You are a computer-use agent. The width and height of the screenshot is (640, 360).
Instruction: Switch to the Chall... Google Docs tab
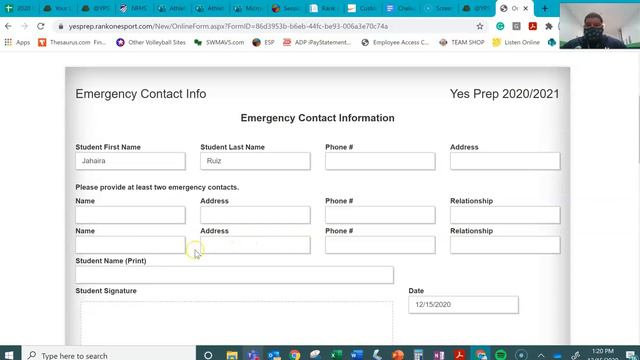point(400,8)
